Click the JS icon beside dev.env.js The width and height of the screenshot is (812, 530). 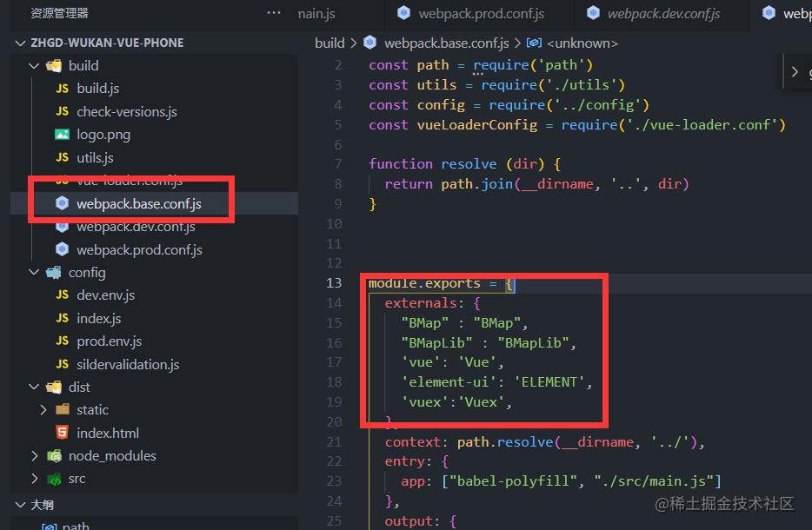pos(62,295)
